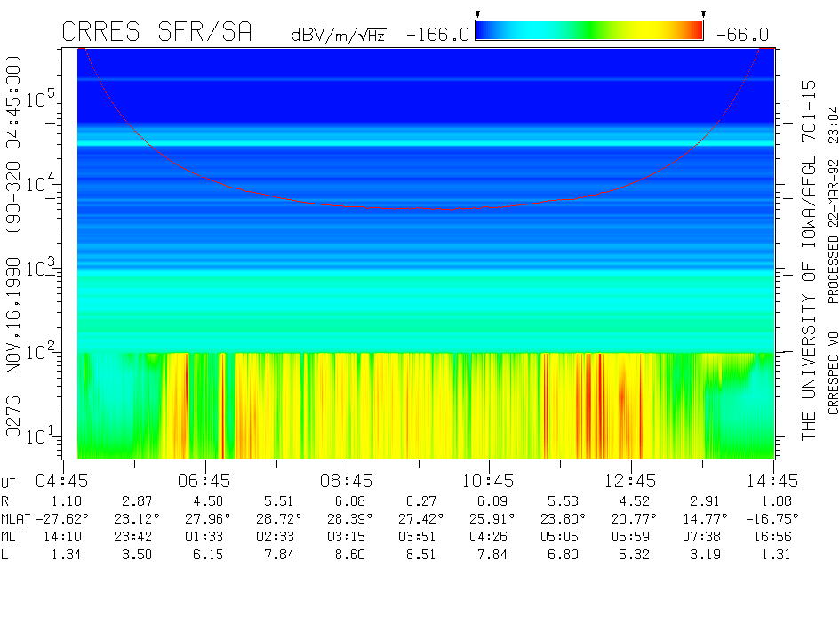
Task: Click the color scale bar gradient
Action: point(589,31)
